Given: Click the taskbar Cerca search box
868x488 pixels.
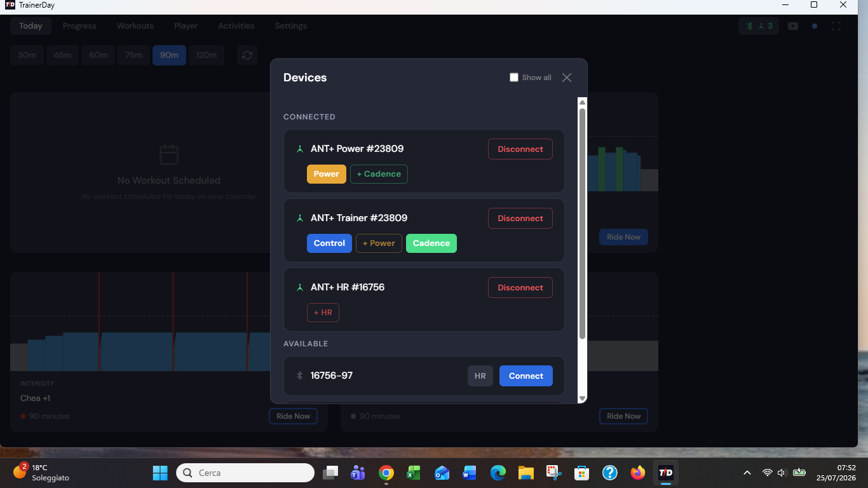Looking at the screenshot, I should pyautogui.click(x=245, y=473).
